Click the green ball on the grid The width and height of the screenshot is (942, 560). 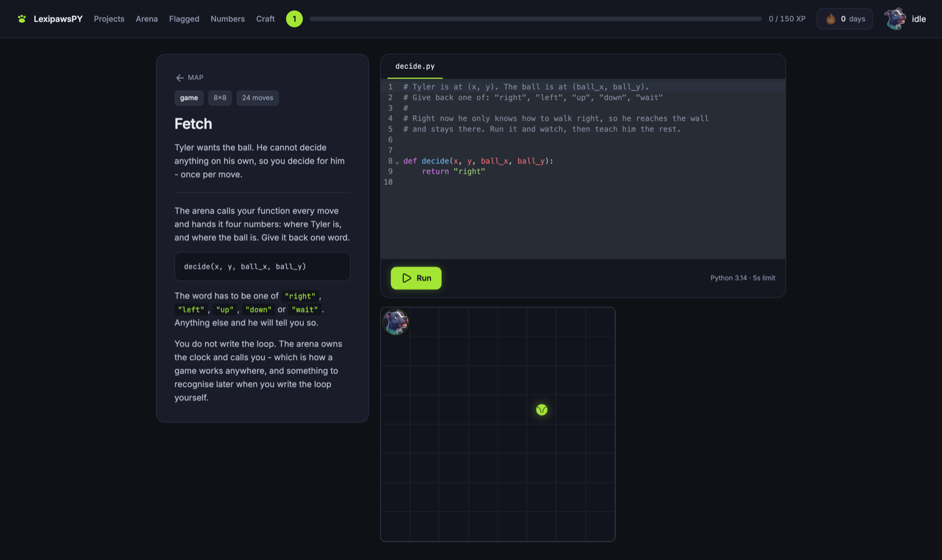[542, 409]
